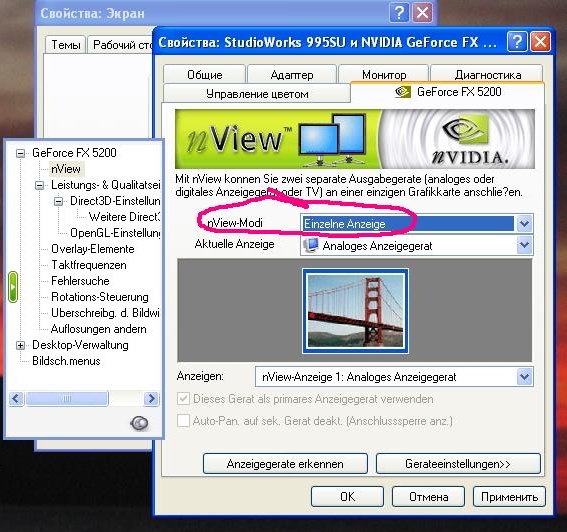Click the help question-mark button in the GeForce properties title bar
Viewport: 567px width, 532px height.
point(517,42)
